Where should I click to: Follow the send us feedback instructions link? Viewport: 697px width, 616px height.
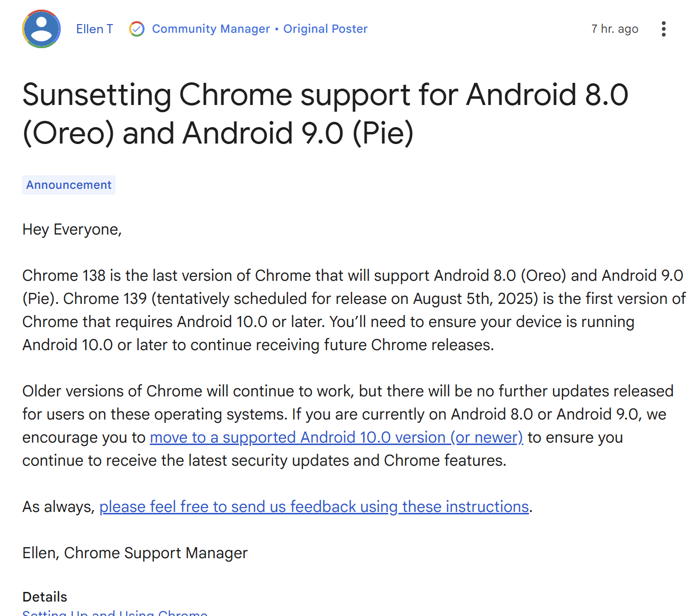pos(314,507)
